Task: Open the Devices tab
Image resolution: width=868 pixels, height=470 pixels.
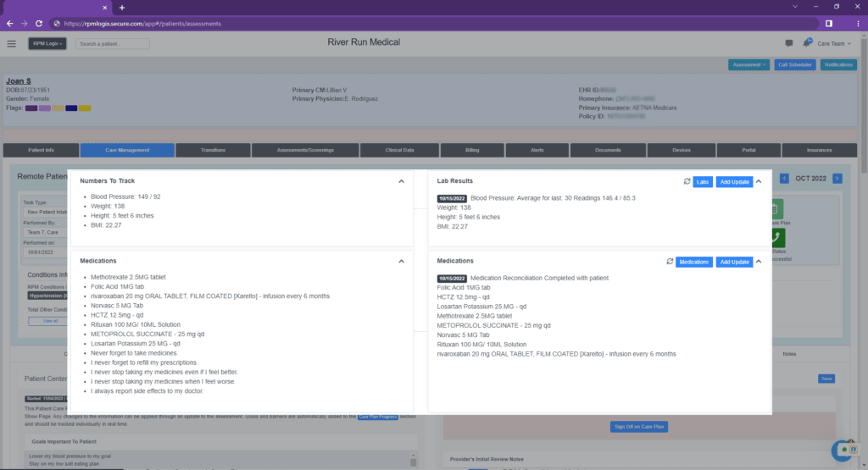Action: pos(682,150)
